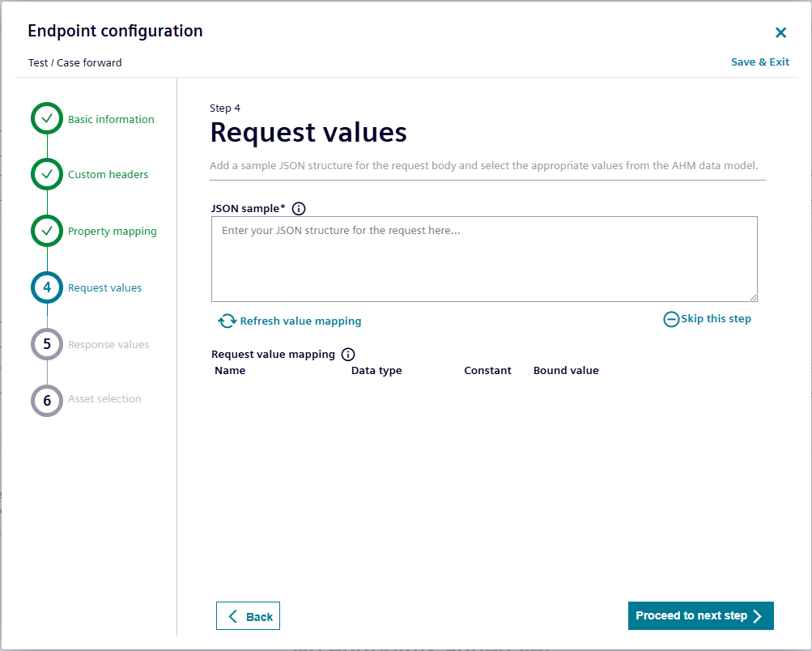The height and width of the screenshot is (651, 812).
Task: Click the step 6 number circle
Action: click(x=47, y=400)
